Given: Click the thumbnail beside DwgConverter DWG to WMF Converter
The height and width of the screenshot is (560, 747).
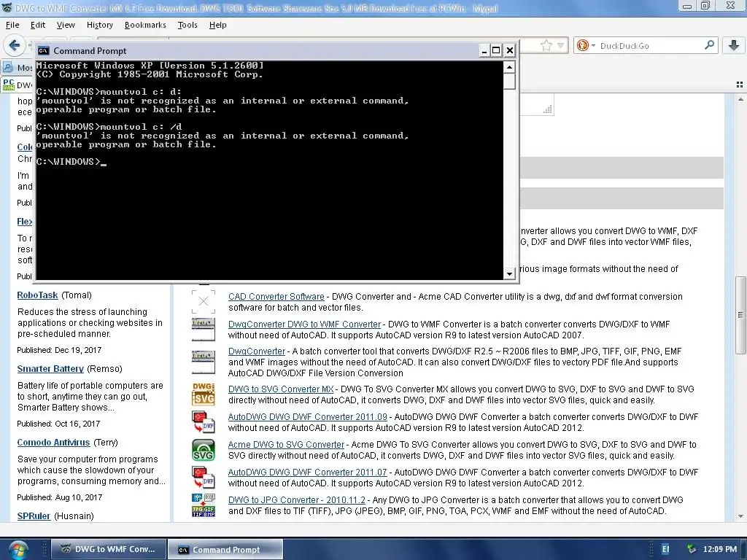Looking at the screenshot, I should pos(204,329).
